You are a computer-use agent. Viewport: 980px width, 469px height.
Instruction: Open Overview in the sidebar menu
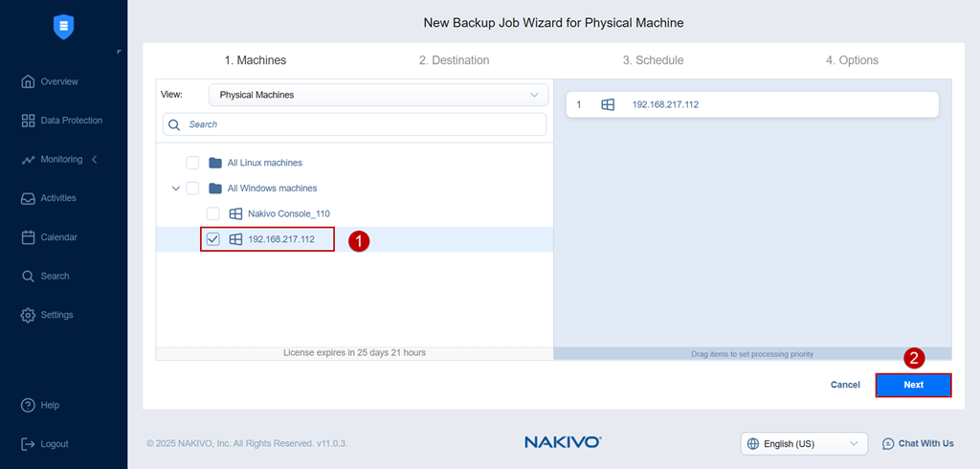[x=59, y=82]
